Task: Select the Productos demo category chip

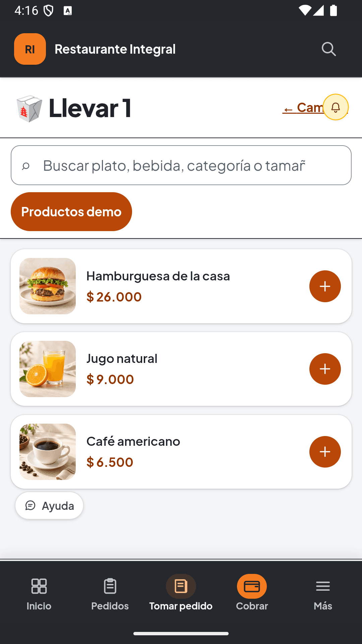Action: click(71, 212)
